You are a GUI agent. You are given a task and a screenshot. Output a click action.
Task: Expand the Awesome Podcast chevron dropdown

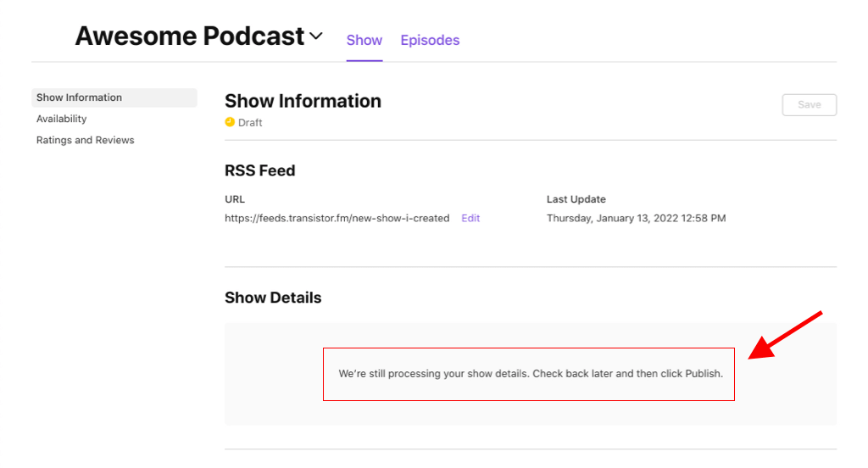316,36
